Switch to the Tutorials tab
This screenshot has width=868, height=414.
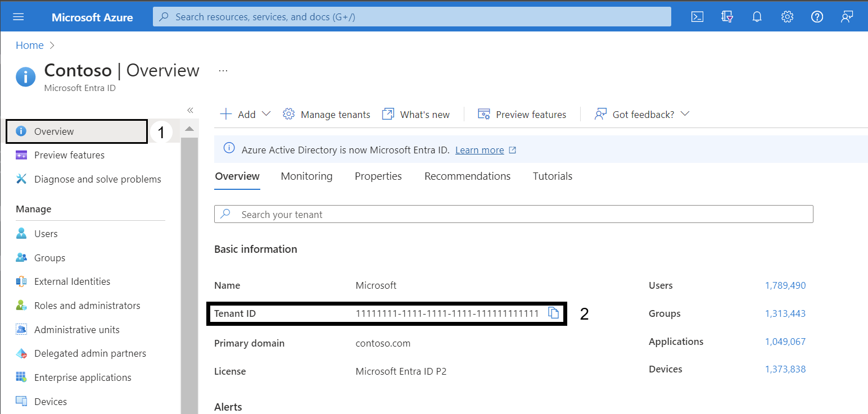coord(553,176)
